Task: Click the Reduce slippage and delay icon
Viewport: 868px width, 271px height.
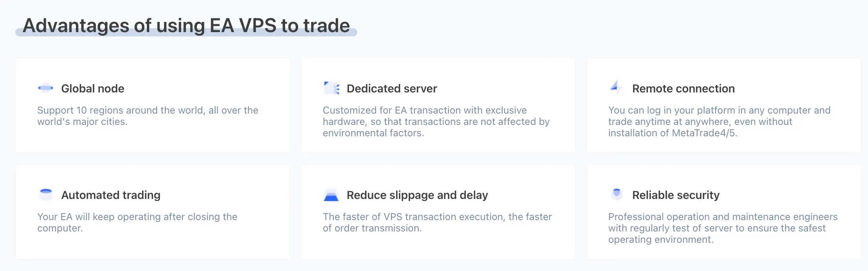Action: coord(331,195)
